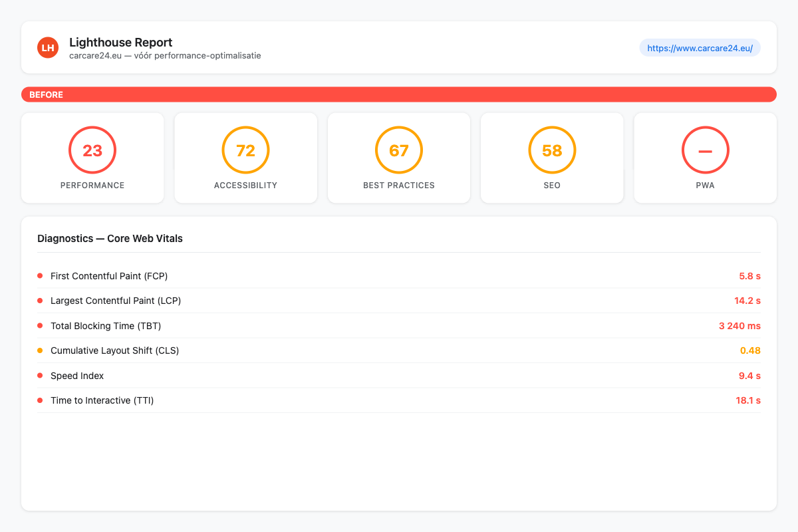The image size is (798, 532).
Task: Click the red status dot beside TTI
Action: (40, 400)
